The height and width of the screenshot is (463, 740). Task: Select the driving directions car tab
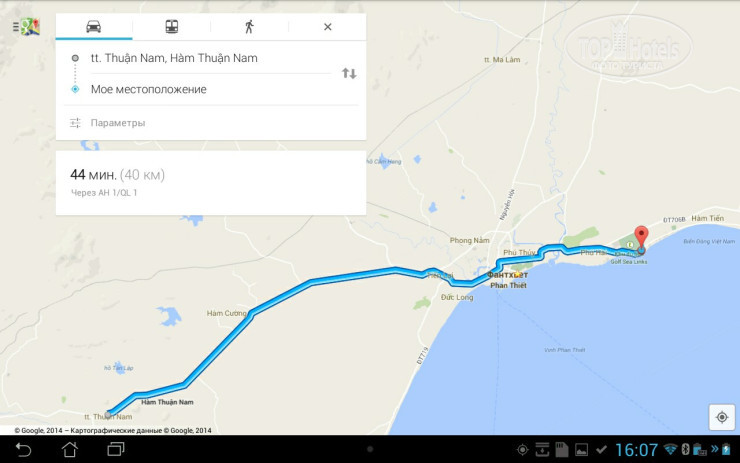93,26
